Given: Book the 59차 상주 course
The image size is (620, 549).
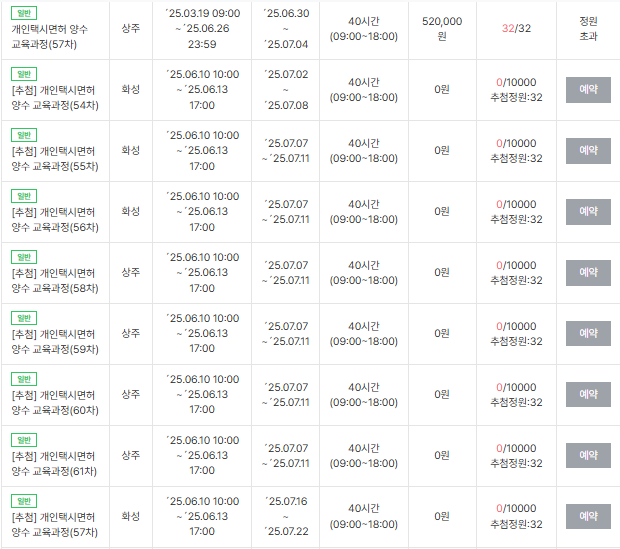Looking at the screenshot, I should [x=588, y=334].
